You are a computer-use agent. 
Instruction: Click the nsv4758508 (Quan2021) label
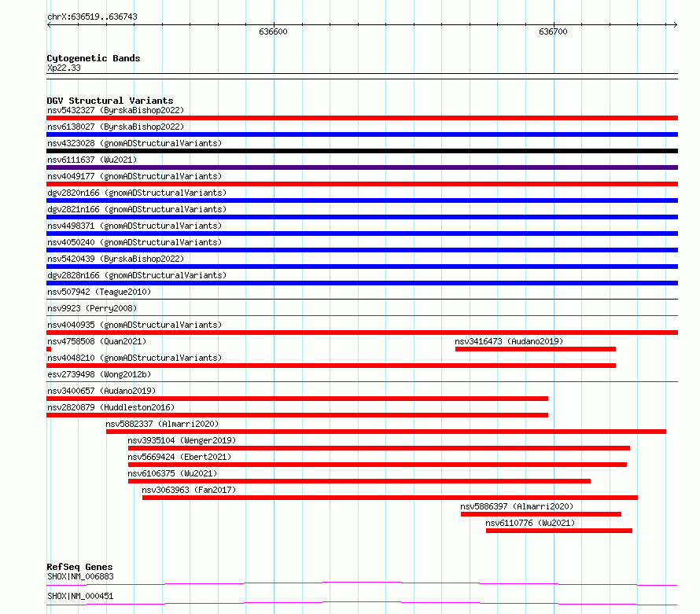[x=97, y=341]
